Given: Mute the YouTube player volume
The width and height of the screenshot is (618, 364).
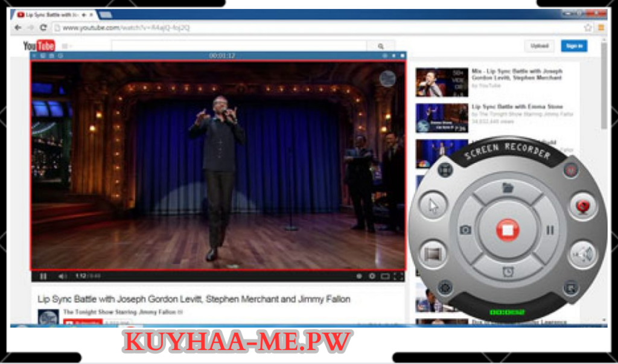Looking at the screenshot, I should coord(62,276).
